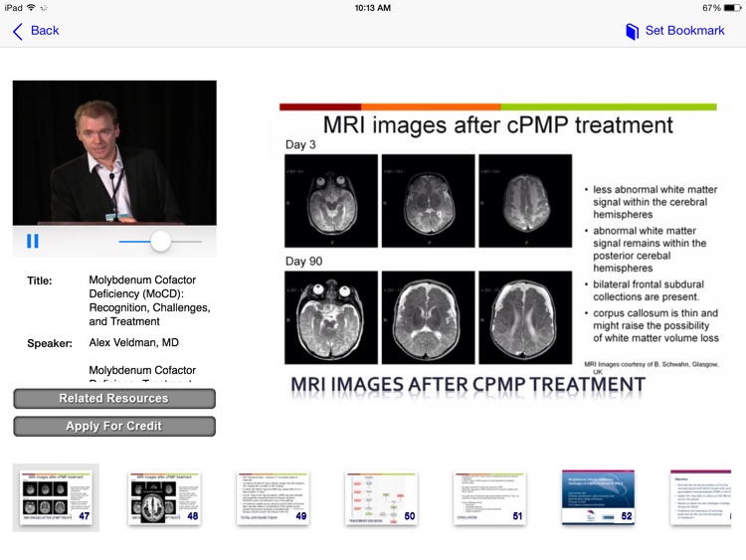This screenshot has width=746, height=560.
Task: Open Related Resources
Action: tap(114, 398)
